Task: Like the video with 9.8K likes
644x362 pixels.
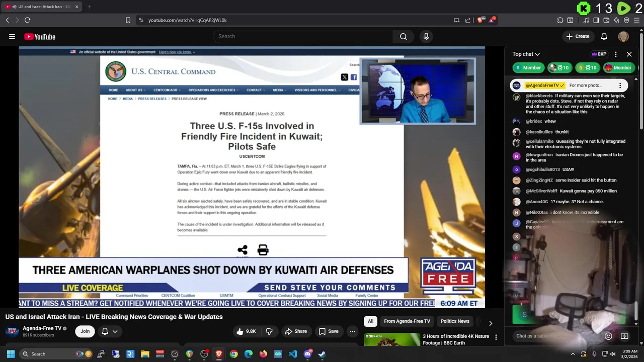Action: click(246, 331)
